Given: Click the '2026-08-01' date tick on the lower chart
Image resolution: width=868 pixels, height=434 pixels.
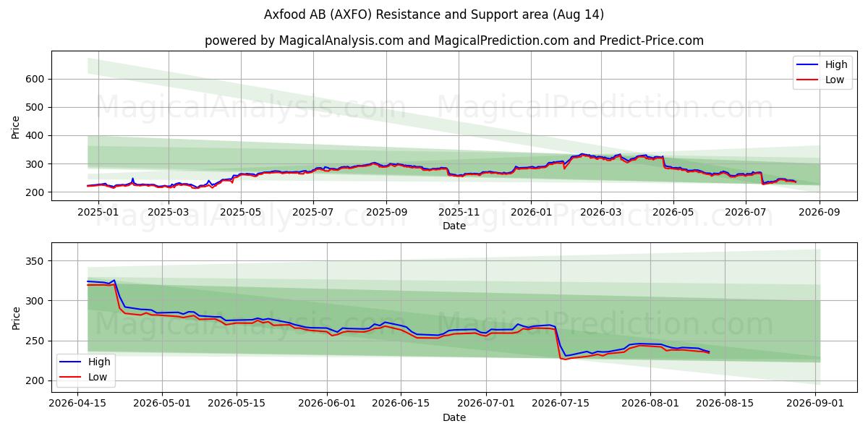Looking at the screenshot, I should [x=651, y=404].
